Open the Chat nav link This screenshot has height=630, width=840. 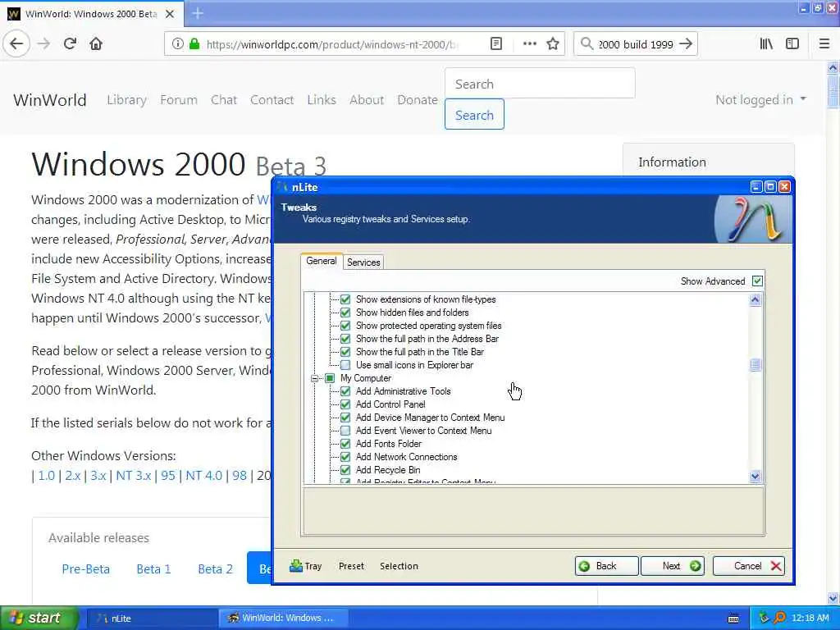223,99
